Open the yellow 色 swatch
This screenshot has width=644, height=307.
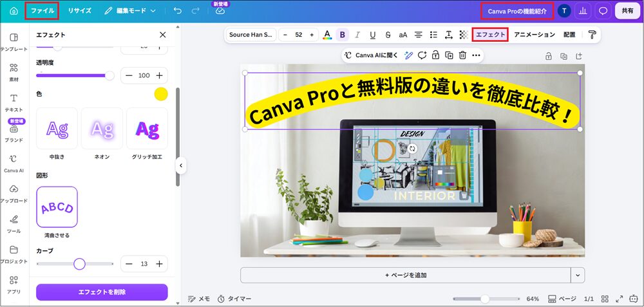(x=160, y=94)
